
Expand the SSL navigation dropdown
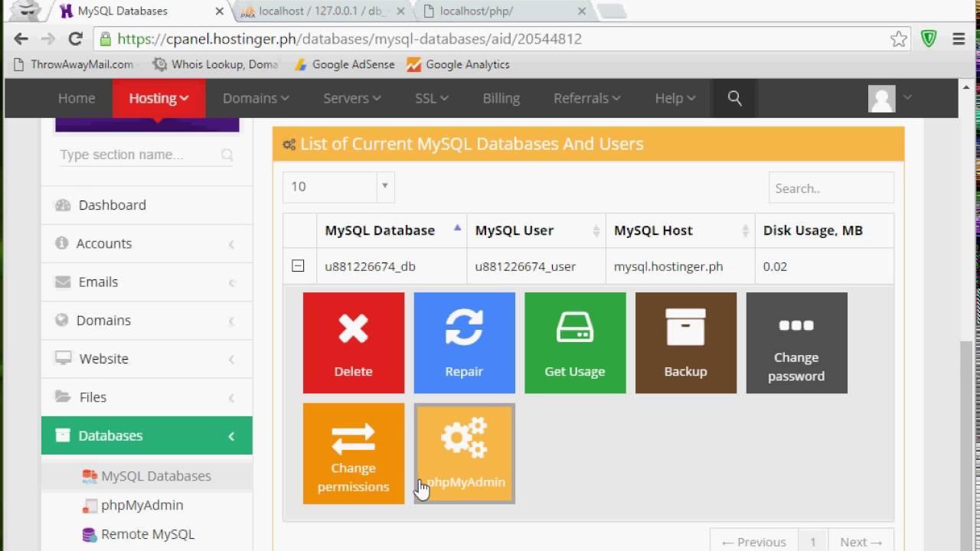click(x=432, y=98)
